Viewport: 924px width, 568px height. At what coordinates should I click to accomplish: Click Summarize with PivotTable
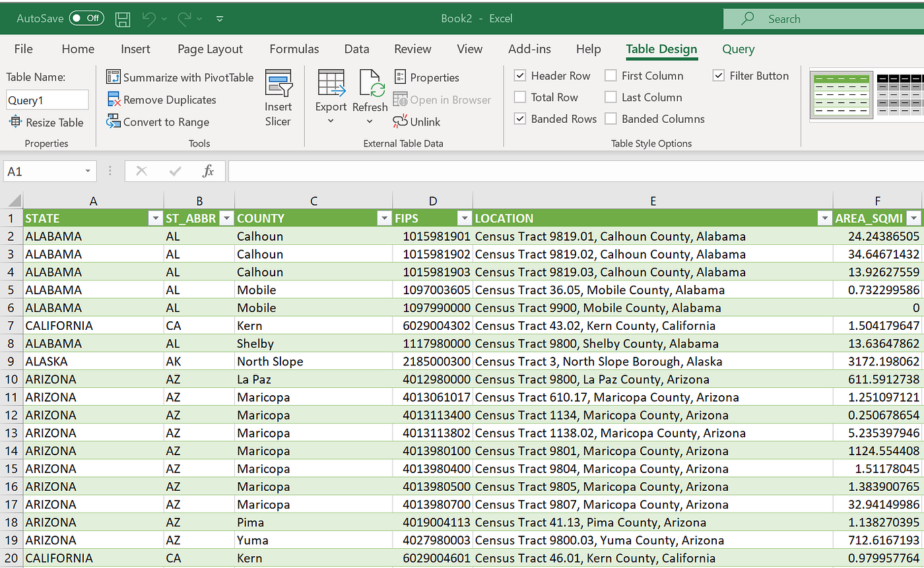(180, 77)
